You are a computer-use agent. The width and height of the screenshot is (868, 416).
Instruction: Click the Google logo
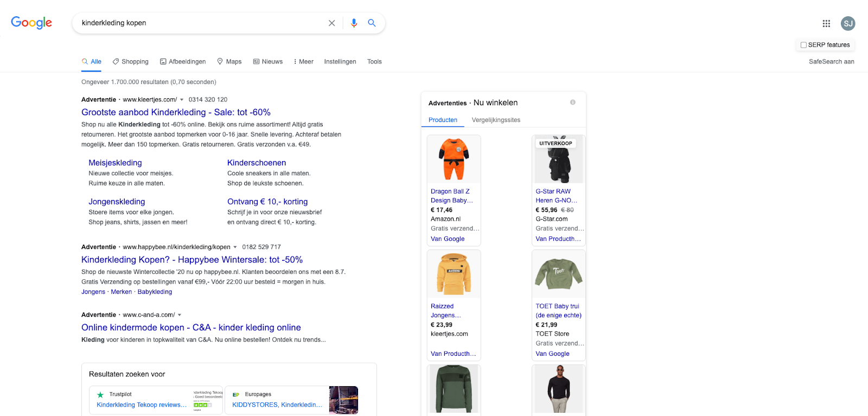coord(31,23)
